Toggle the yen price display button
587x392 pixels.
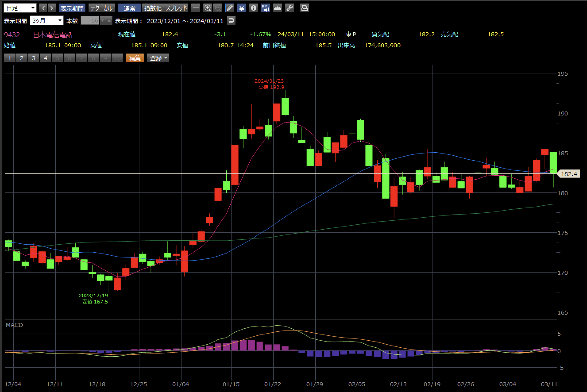pos(241,8)
